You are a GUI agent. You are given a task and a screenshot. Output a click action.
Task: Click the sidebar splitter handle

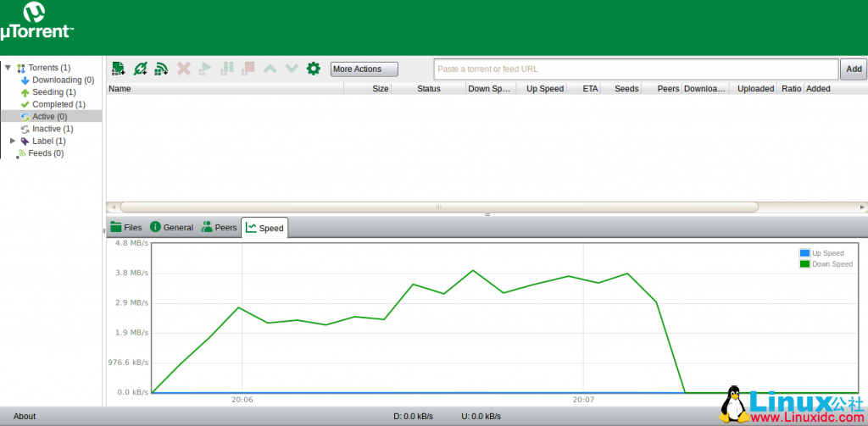(104, 230)
